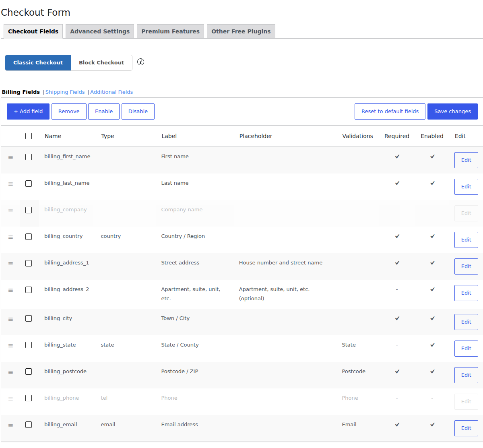Open the checkout info icon
Image resolution: width=483 pixels, height=448 pixels.
pyautogui.click(x=140, y=62)
